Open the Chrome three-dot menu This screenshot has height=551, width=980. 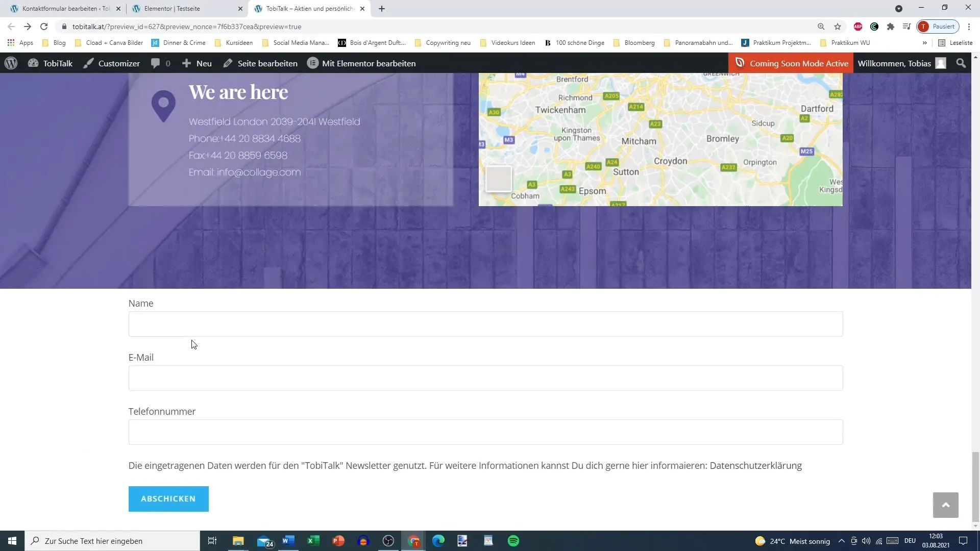[969, 27]
